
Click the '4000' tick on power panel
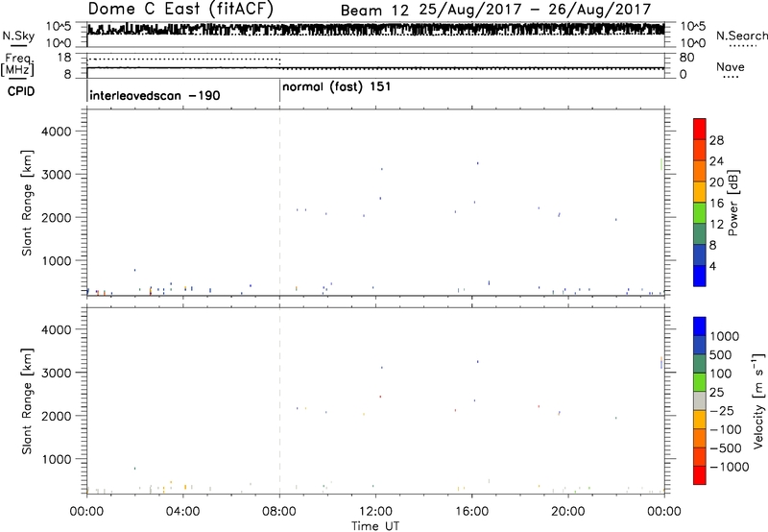point(57,132)
